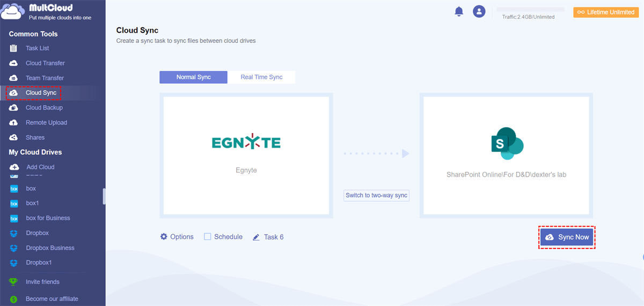Image resolution: width=644 pixels, height=306 pixels.
Task: Click the My Cloud Drives heading
Action: point(35,152)
